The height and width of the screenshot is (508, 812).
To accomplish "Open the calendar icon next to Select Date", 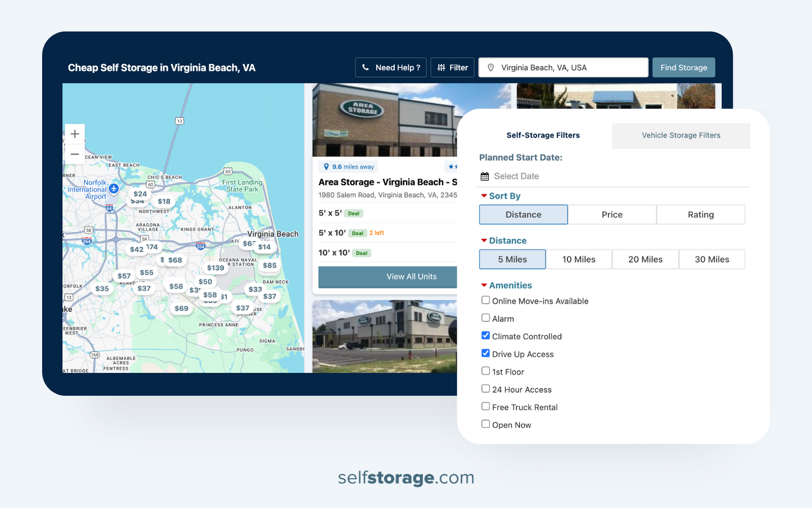I will click(x=485, y=176).
